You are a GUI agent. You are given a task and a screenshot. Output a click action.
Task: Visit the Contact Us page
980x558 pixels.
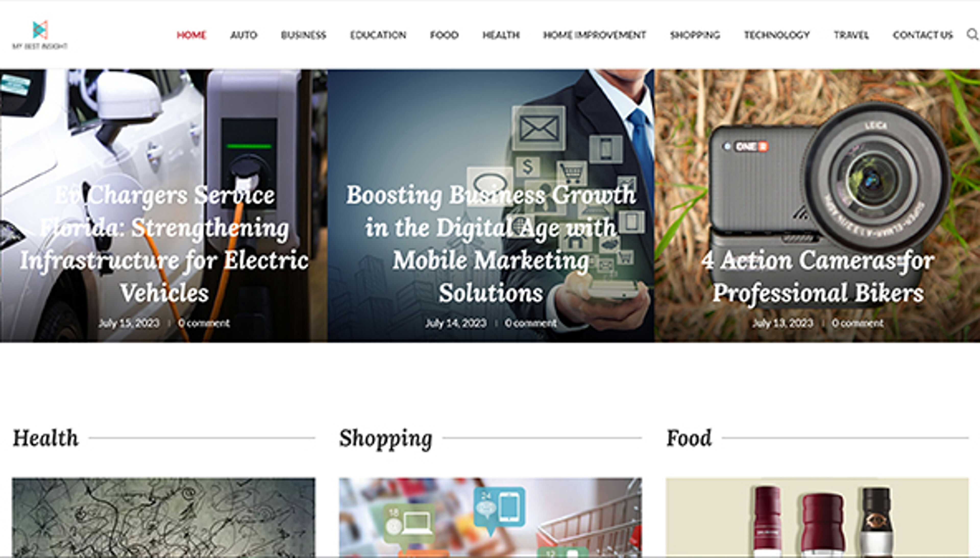tap(923, 35)
